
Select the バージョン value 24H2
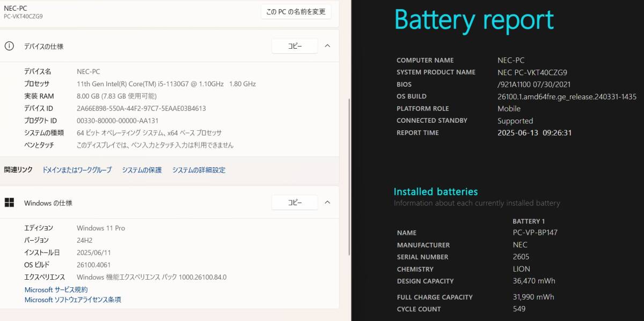(x=85, y=240)
